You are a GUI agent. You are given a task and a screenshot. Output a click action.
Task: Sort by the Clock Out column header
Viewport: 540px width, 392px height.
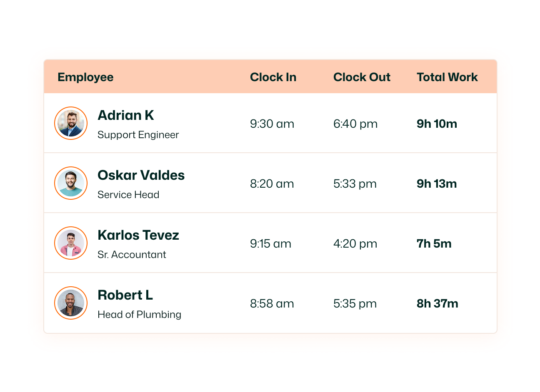pos(362,77)
